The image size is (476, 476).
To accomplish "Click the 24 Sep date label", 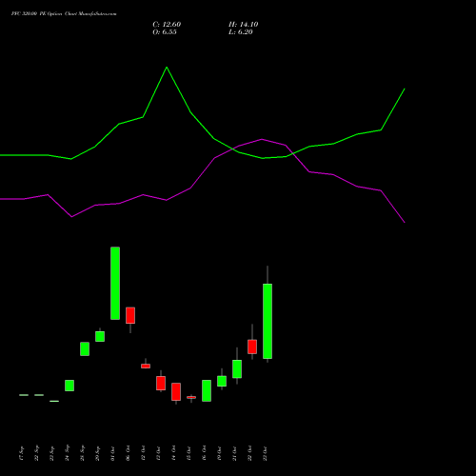I will click(x=67, y=453).
